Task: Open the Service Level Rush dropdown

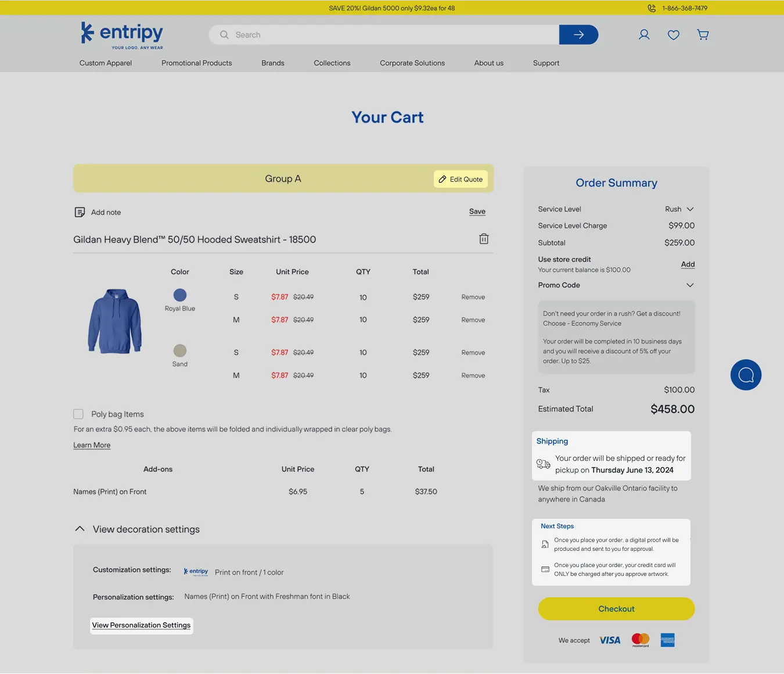Action: 679,209
